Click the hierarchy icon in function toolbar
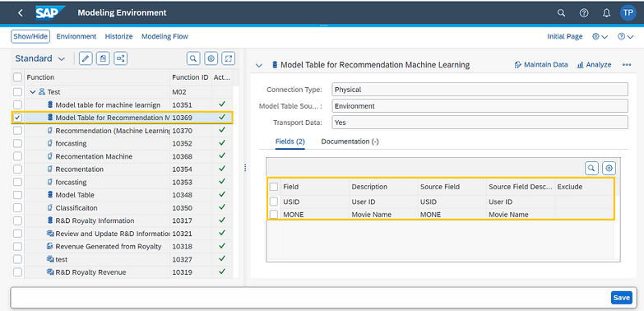Screen dimensions: 644x311 point(120,58)
